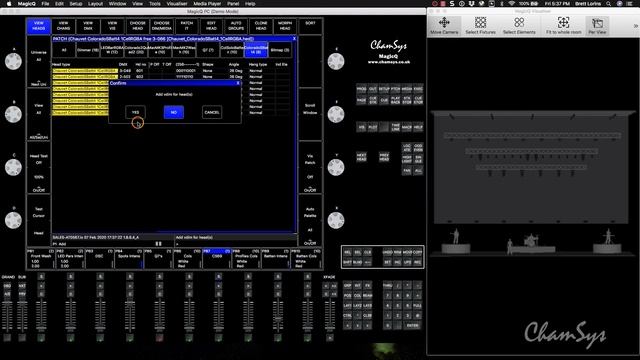
Task: Select the Bitmap (3) head filter tab
Action: click(280, 50)
